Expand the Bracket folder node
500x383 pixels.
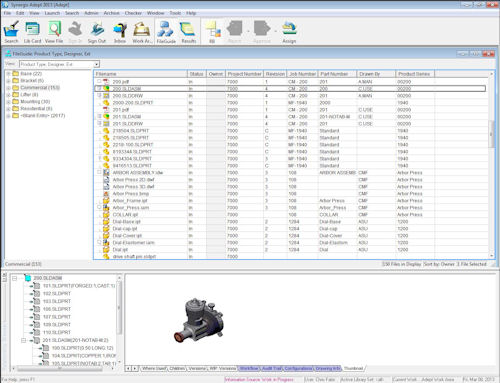point(8,81)
